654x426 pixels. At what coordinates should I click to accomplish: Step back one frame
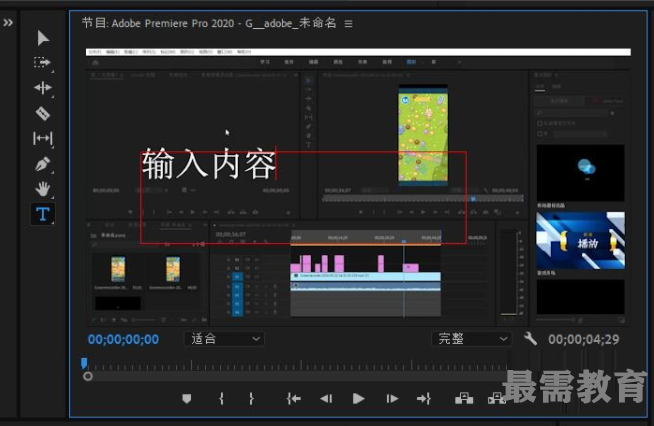[x=325, y=398]
